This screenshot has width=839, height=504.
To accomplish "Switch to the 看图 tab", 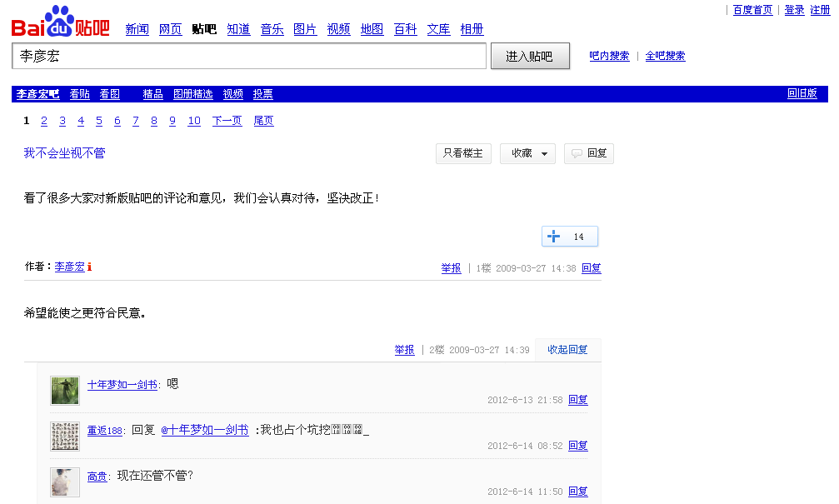I will click(x=110, y=94).
